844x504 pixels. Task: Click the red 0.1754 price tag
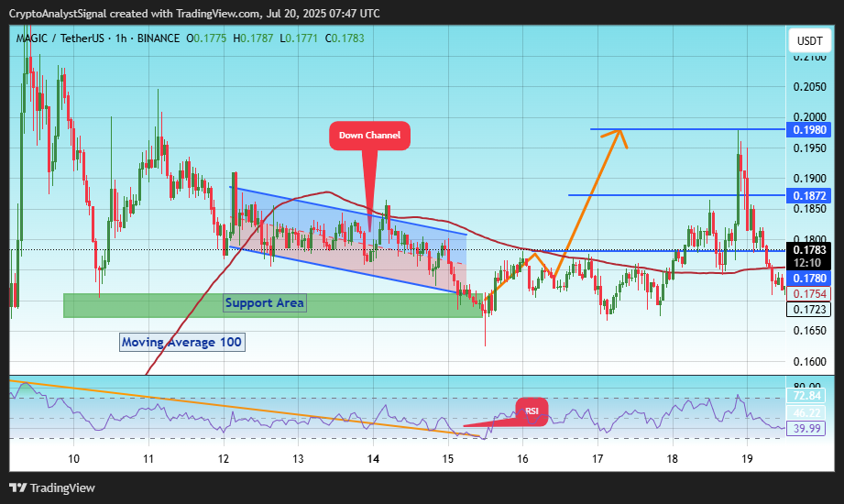tap(808, 293)
